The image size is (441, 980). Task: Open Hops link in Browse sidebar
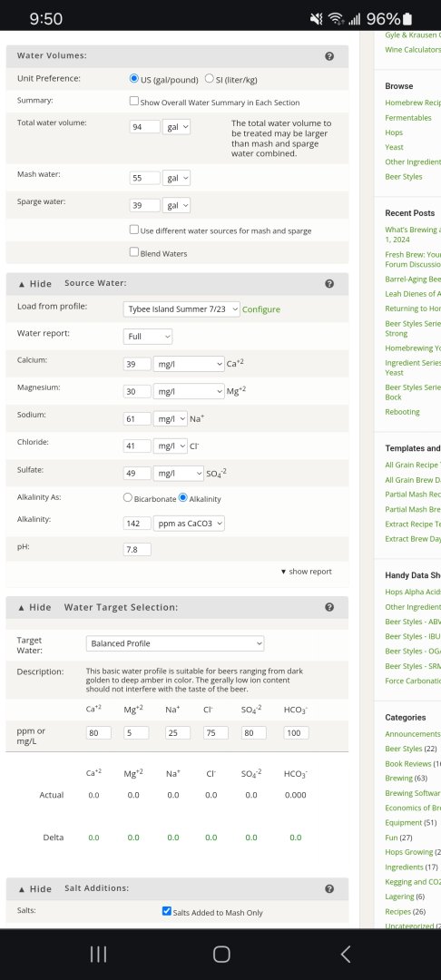click(x=394, y=132)
